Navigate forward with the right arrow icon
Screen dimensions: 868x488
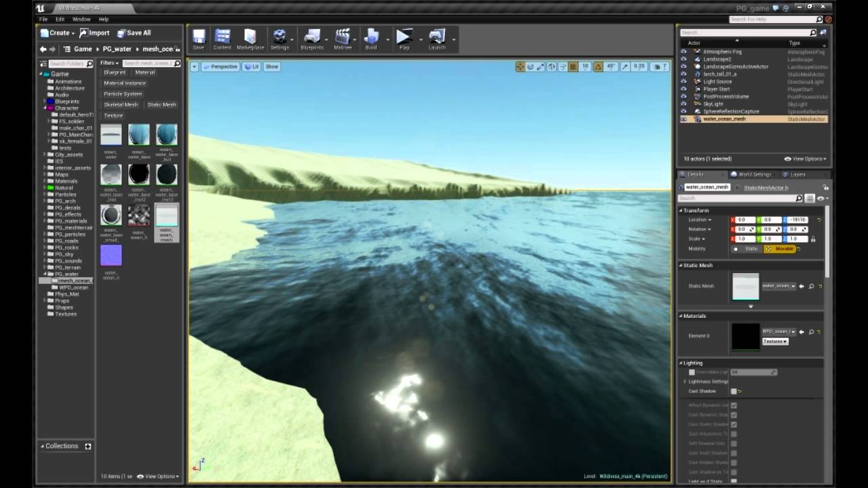tap(52, 49)
